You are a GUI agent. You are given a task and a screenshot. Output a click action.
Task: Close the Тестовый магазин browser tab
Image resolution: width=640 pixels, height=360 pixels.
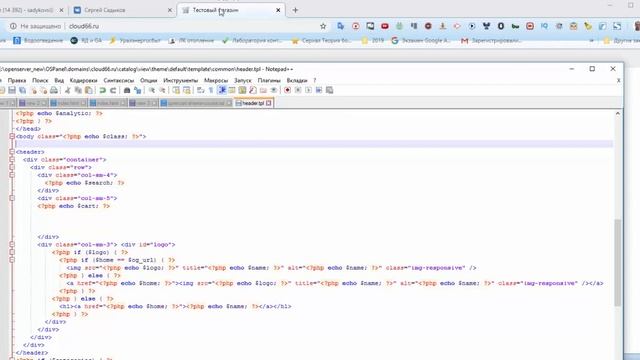[x=278, y=10]
